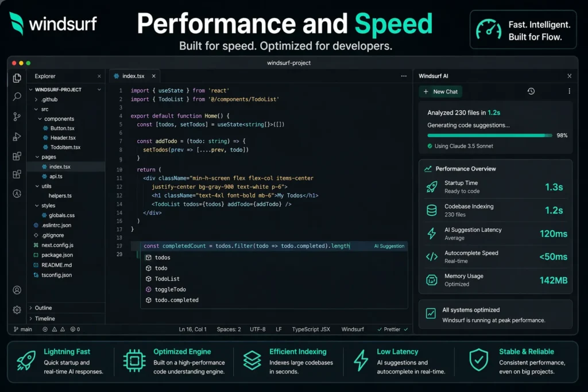Switch to the index.tsx editor tab
Image resolution: width=588 pixels, height=392 pixels.
[x=133, y=76]
